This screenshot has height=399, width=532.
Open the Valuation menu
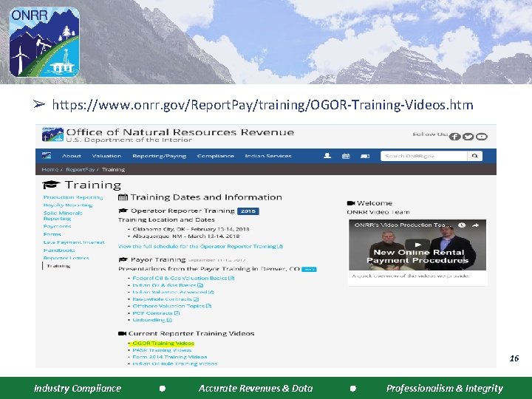[106, 156]
